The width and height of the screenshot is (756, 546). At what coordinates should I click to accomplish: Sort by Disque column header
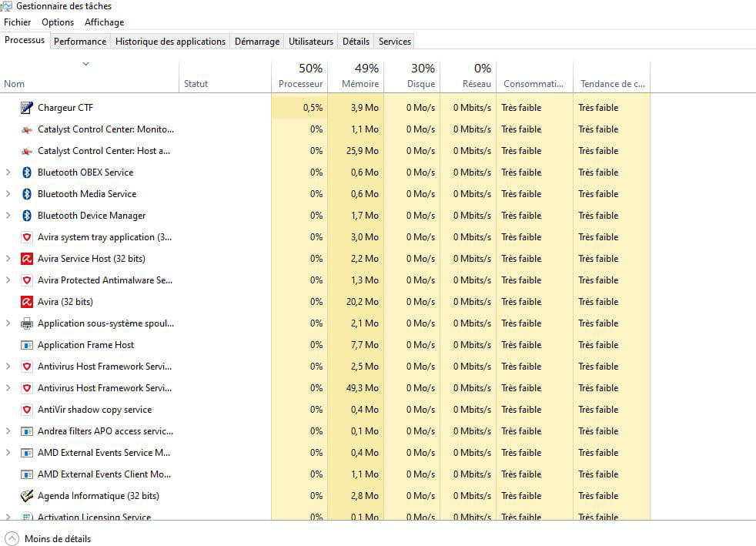click(412, 76)
